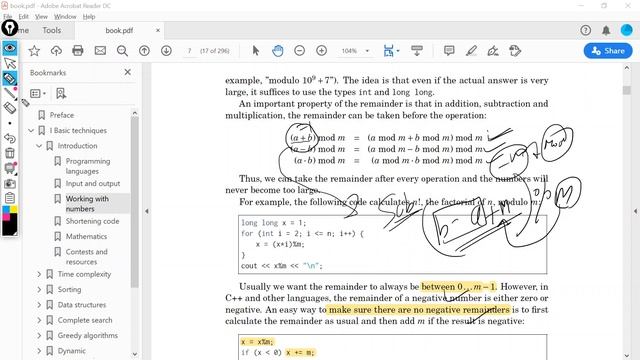Image resolution: width=640 pixels, height=360 pixels.
Task: Click the email envelope icon
Action: pos(100,51)
